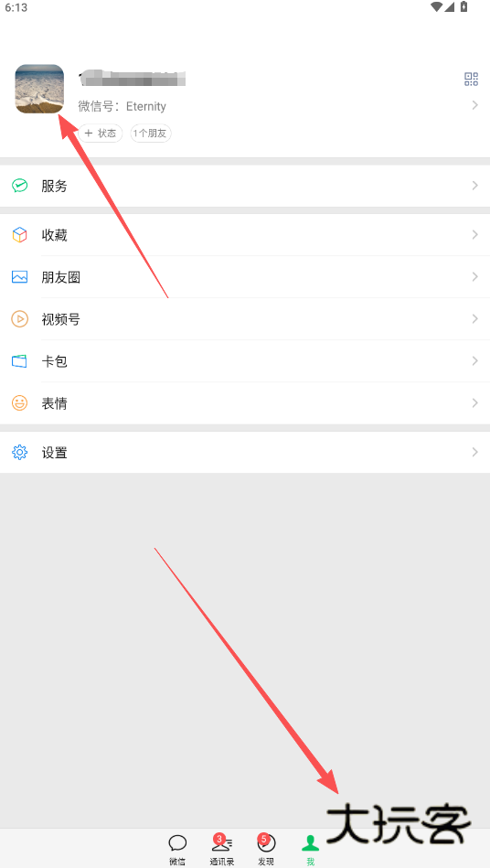Tap the 服务 service icon
490x868 pixels.
[20, 186]
